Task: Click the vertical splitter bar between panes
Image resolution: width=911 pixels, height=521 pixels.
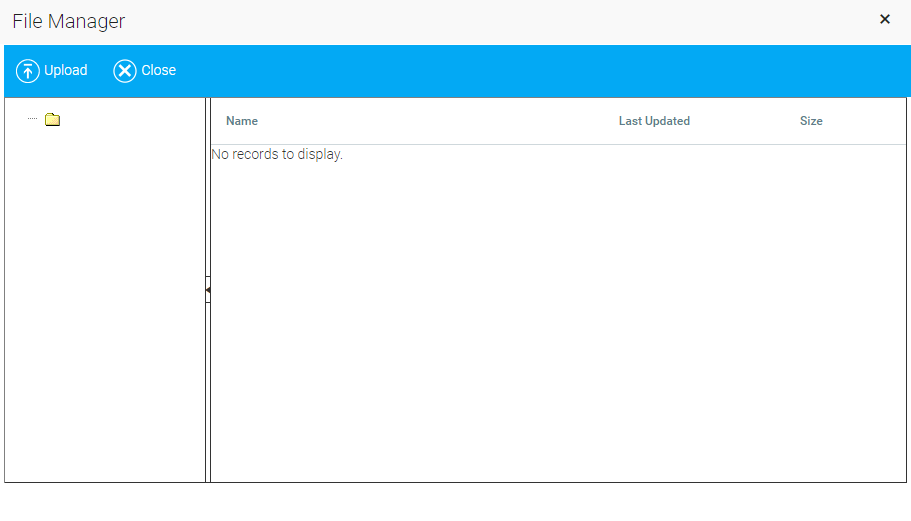Action: (x=208, y=200)
